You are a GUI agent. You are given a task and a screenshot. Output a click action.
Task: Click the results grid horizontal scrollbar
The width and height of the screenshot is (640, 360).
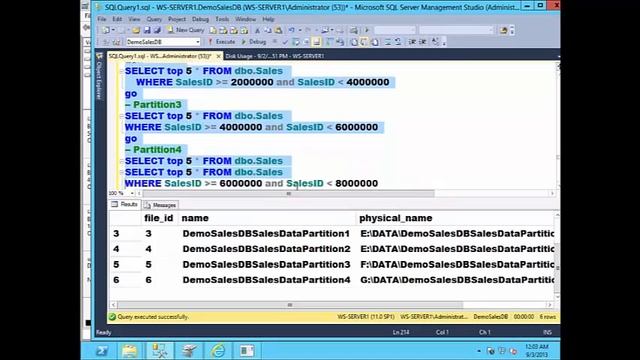click(x=290, y=305)
